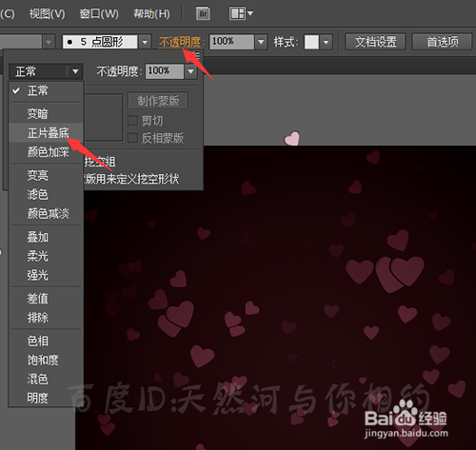Click the 首选项 button
Viewport: 476px width, 450px height.
point(442,42)
